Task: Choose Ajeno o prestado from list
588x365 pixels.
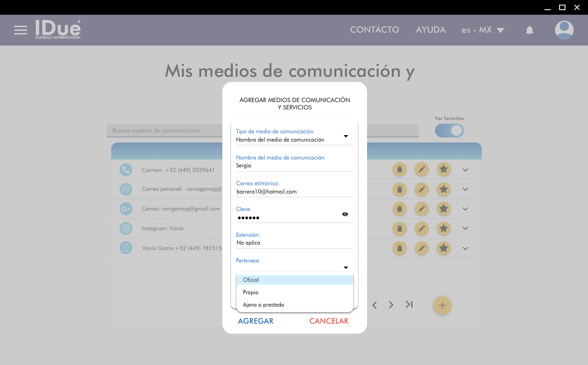Action: click(x=294, y=305)
